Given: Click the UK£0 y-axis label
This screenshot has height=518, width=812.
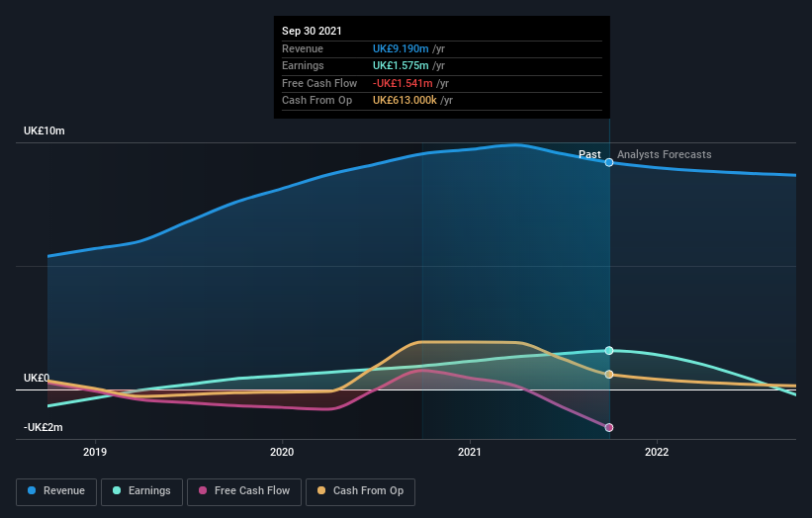Looking at the screenshot, I should point(37,378).
